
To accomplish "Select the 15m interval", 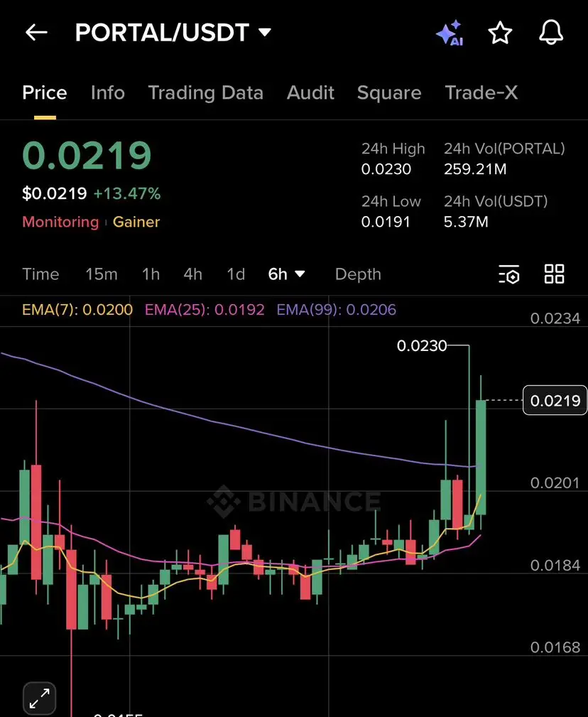I will [x=102, y=274].
